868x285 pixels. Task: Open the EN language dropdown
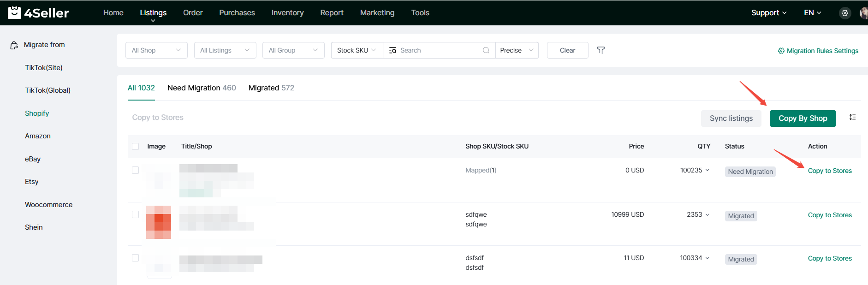pyautogui.click(x=813, y=13)
